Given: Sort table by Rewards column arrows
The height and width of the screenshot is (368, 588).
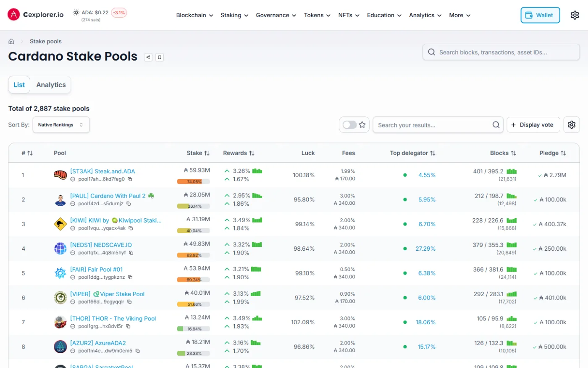Looking at the screenshot, I should [x=252, y=153].
